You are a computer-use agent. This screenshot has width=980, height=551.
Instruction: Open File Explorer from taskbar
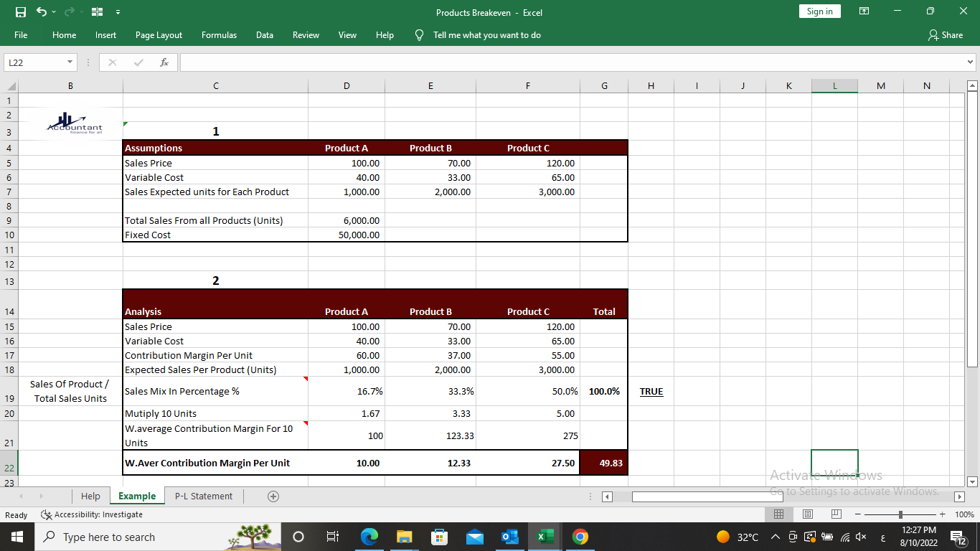coord(404,537)
